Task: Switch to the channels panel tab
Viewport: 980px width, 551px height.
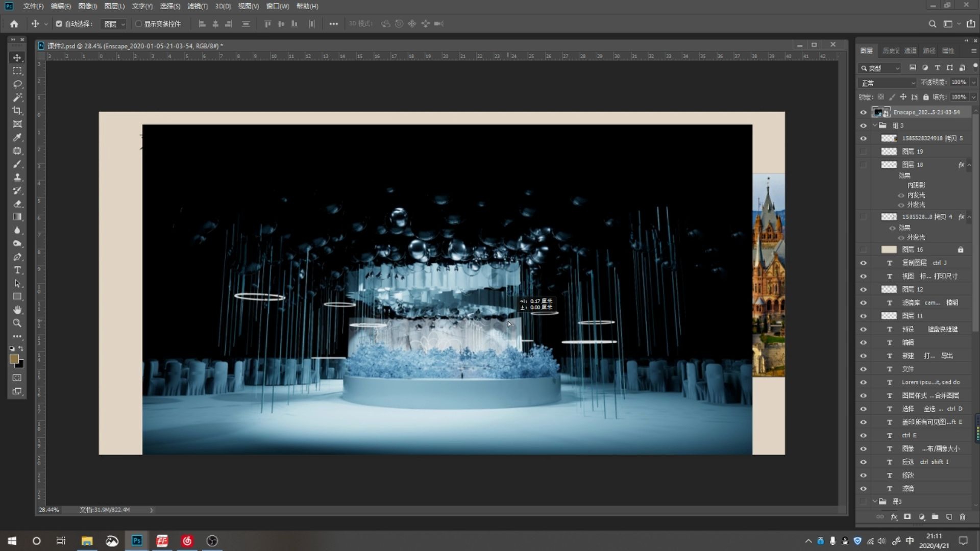Action: 910,51
